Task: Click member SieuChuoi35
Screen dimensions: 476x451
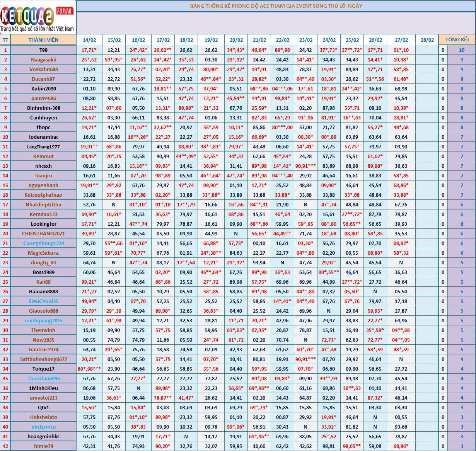Action: click(x=43, y=301)
